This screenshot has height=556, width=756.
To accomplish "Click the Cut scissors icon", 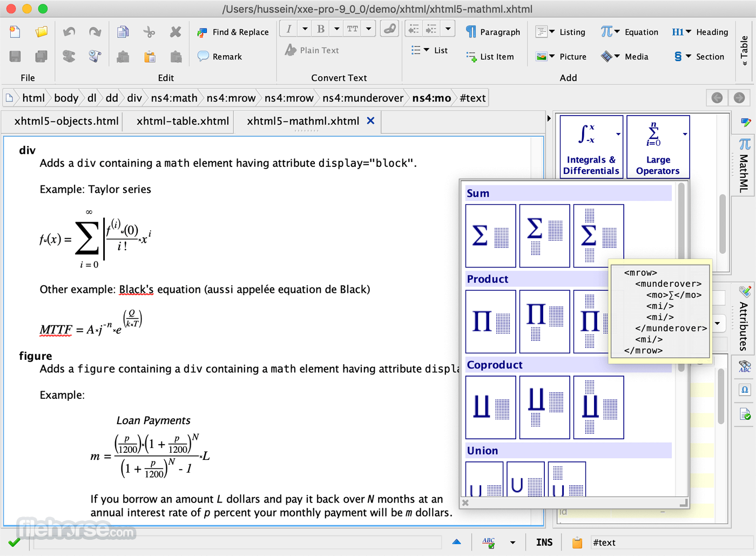I will point(150,32).
